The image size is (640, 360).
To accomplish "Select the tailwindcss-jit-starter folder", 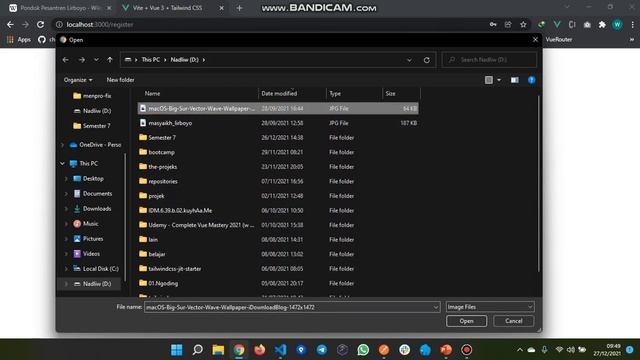I will 278,269.
